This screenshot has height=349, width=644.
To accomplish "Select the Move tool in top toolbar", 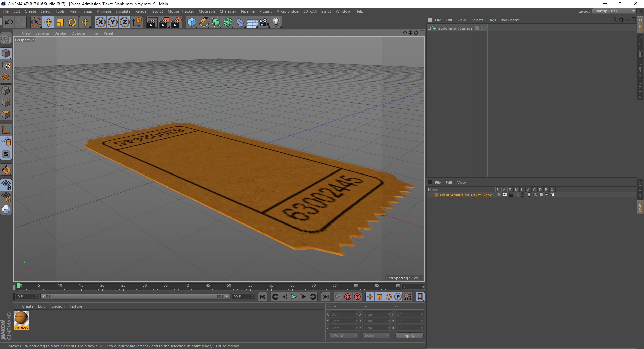I will point(48,22).
